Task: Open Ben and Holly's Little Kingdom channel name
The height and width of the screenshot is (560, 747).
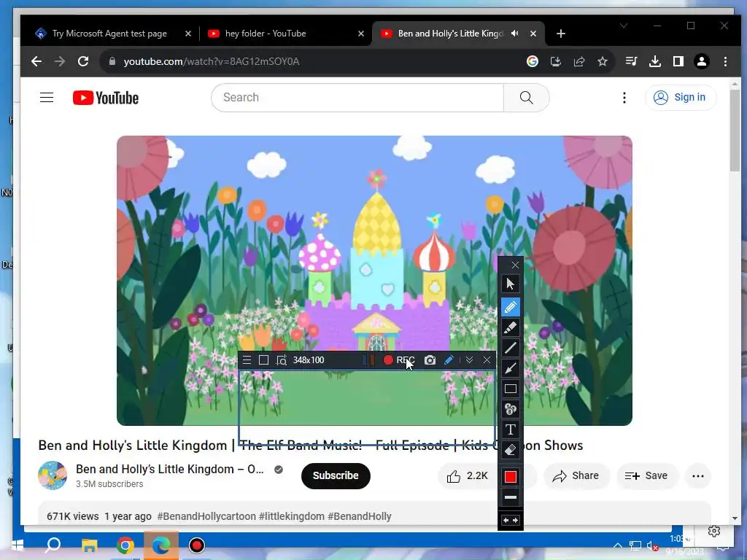Action: tap(169, 469)
